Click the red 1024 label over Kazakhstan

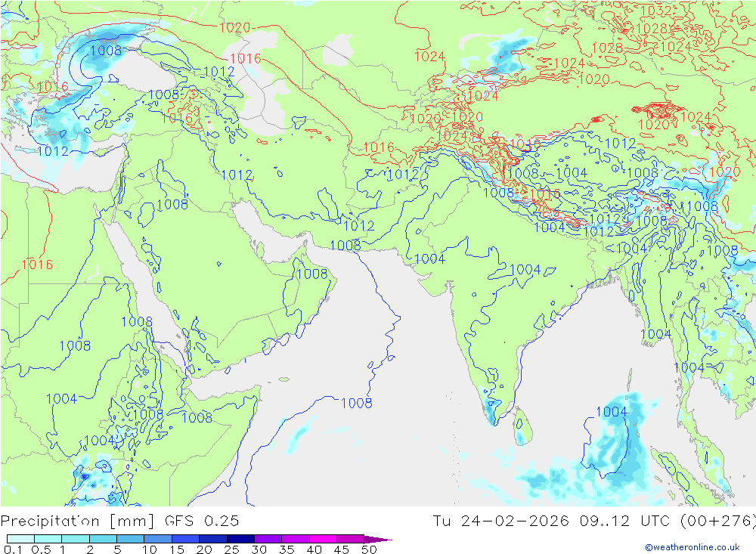(x=429, y=57)
